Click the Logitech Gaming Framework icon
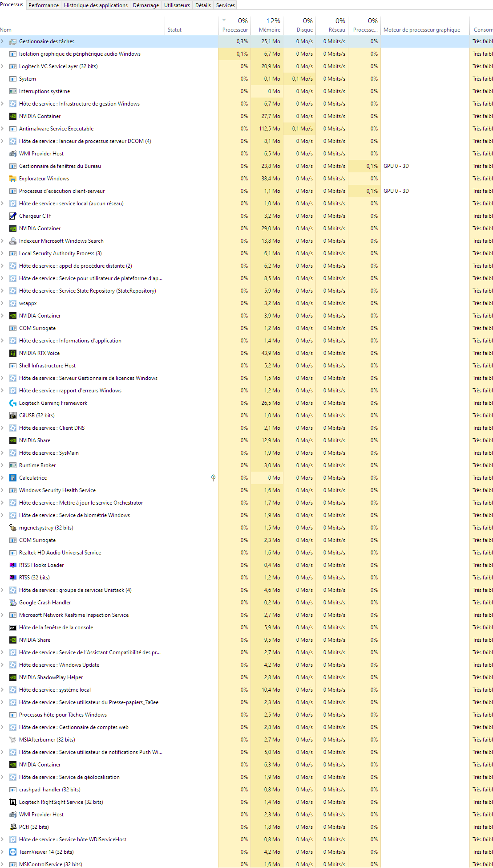Screen dimensions: 493x868 click(x=13, y=403)
